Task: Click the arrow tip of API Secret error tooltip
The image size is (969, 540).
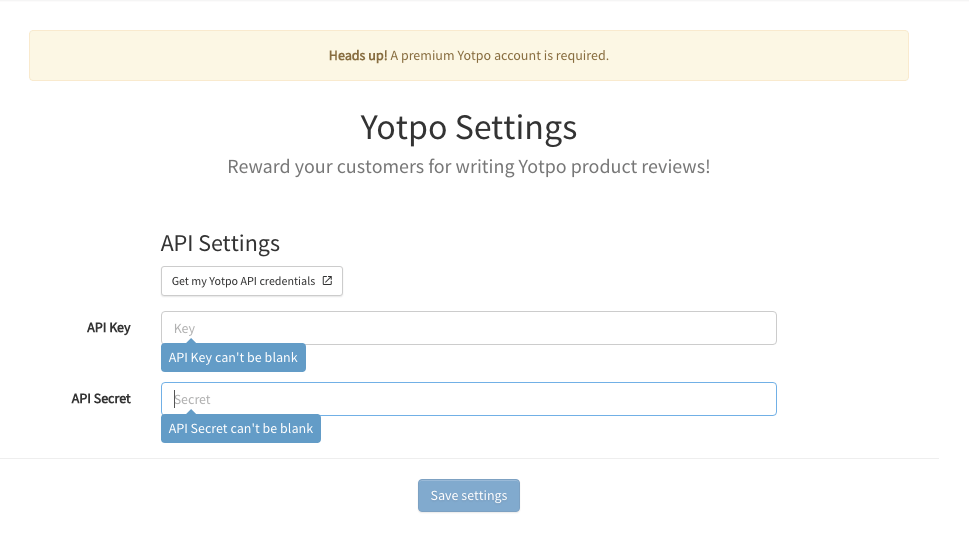Action: [183, 415]
